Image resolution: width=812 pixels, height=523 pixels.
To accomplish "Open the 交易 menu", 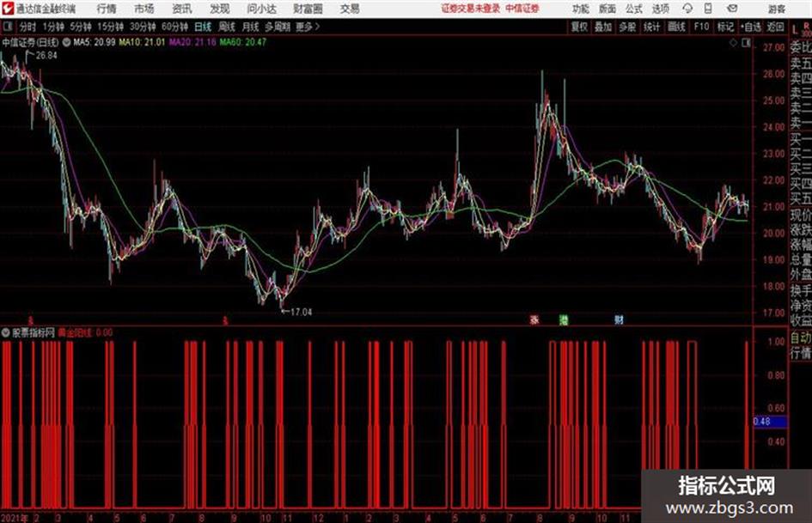I will [350, 9].
